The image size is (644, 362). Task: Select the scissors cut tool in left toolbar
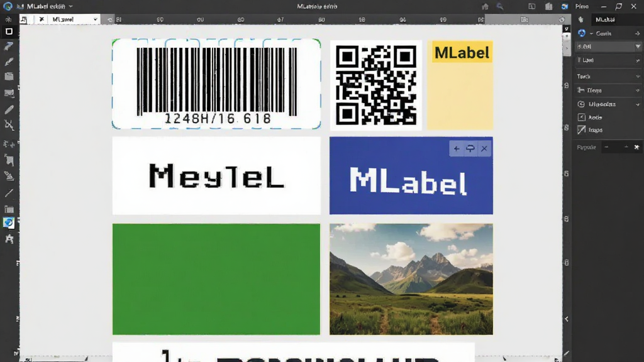(x=9, y=125)
